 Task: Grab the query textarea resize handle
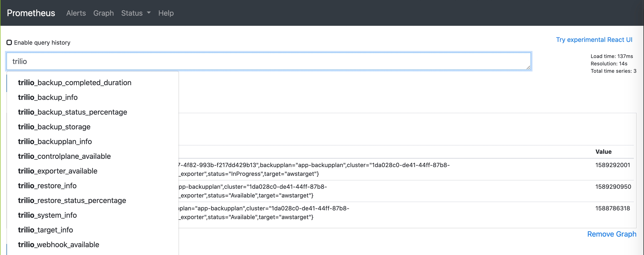pyautogui.click(x=528, y=67)
